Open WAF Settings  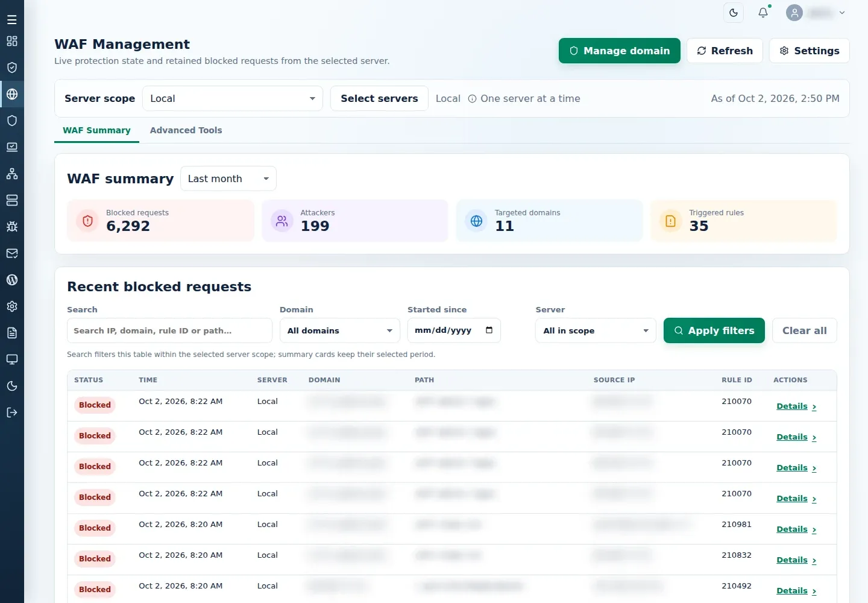click(x=810, y=51)
